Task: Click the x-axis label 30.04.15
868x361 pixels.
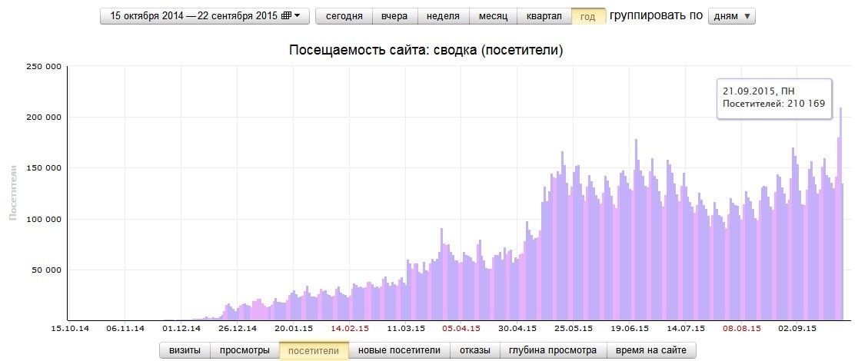Action: (517, 329)
